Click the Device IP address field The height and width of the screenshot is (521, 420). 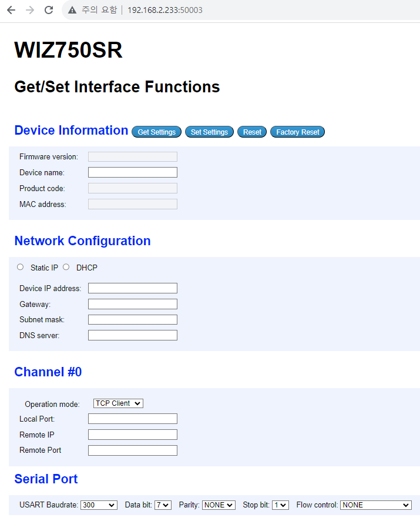(x=132, y=288)
